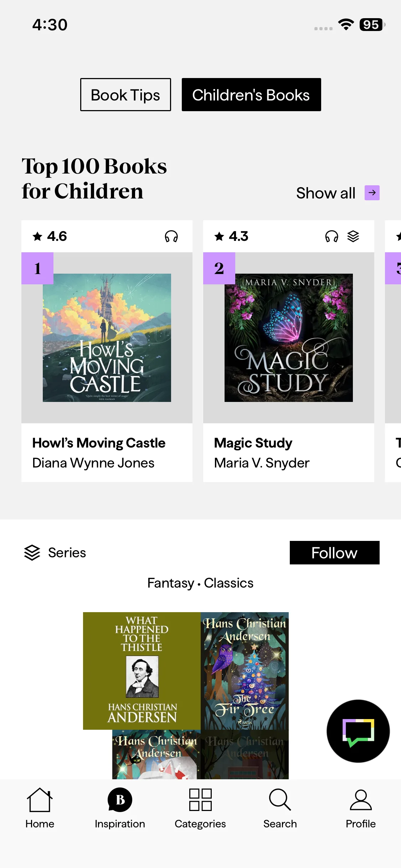Screen dimensions: 401x868
Task: Open What Happened to the Thistle cover
Action: pyautogui.click(x=142, y=671)
